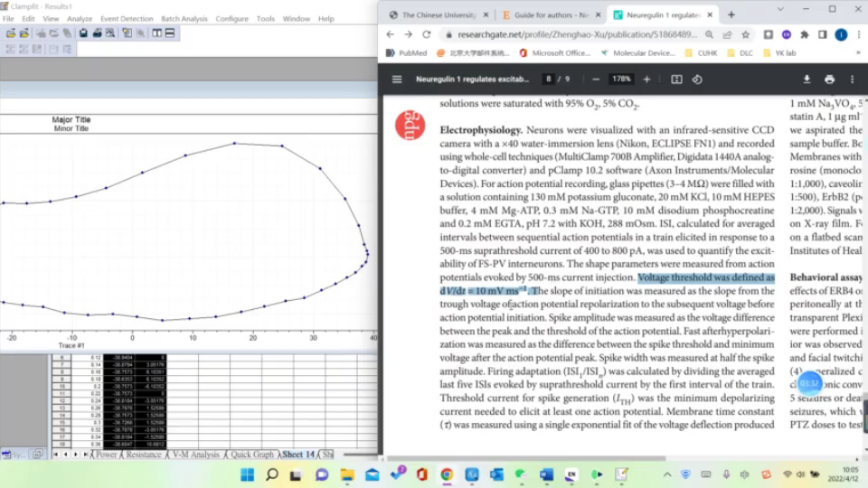Open the PubMed bookmark
This screenshot has height=488, width=868.
[x=406, y=53]
